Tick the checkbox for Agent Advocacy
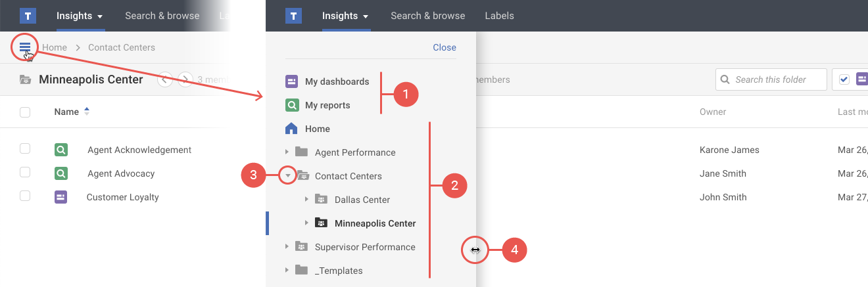 click(25, 173)
